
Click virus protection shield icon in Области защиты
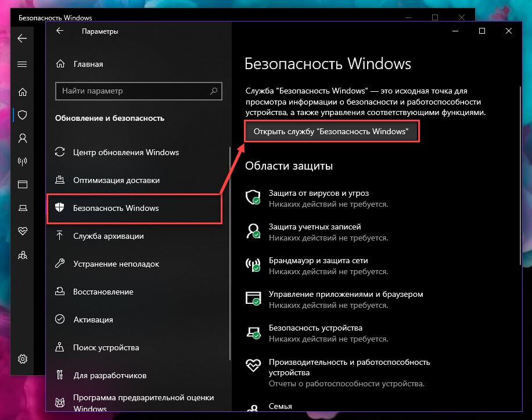pyautogui.click(x=253, y=197)
